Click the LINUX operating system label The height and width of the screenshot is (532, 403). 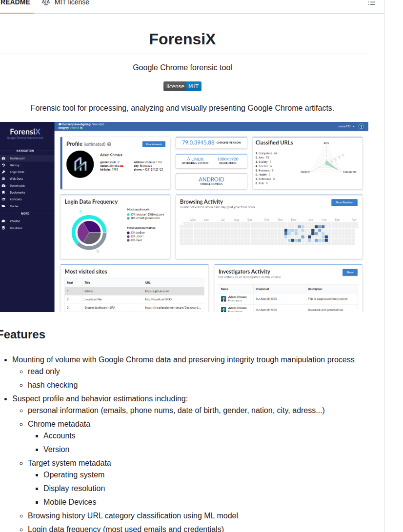195,159
